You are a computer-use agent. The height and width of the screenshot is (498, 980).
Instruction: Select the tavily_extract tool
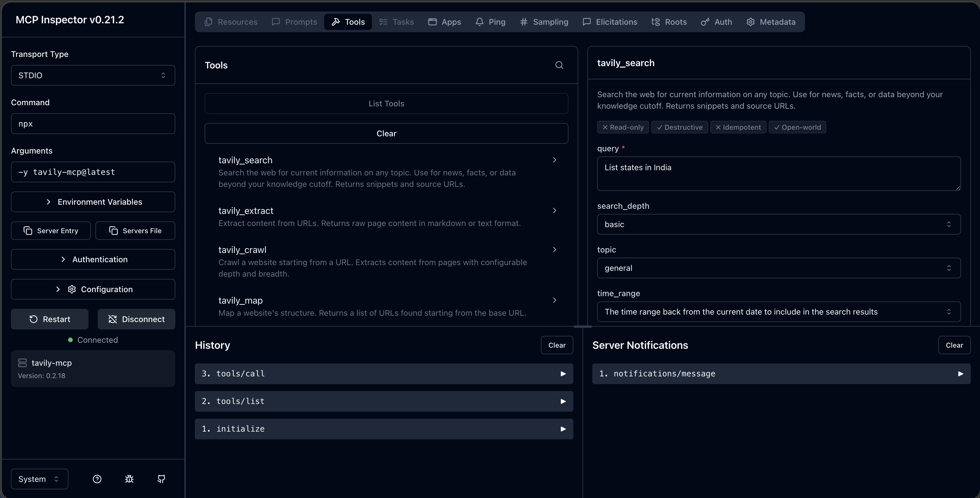tap(386, 217)
